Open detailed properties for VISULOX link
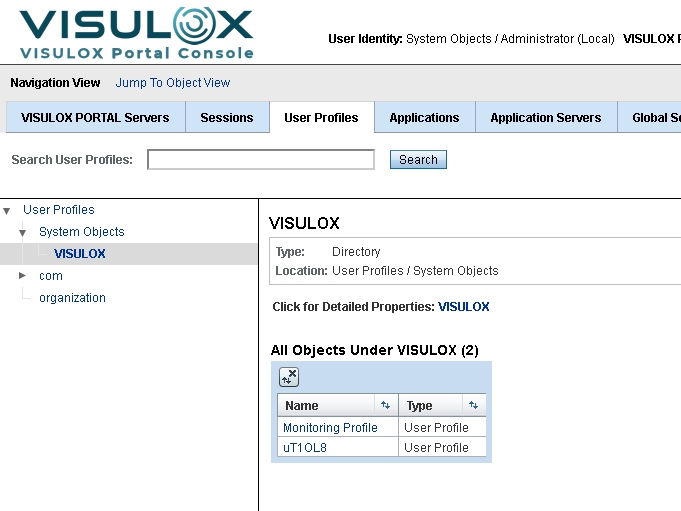681x511 pixels. coord(464,307)
